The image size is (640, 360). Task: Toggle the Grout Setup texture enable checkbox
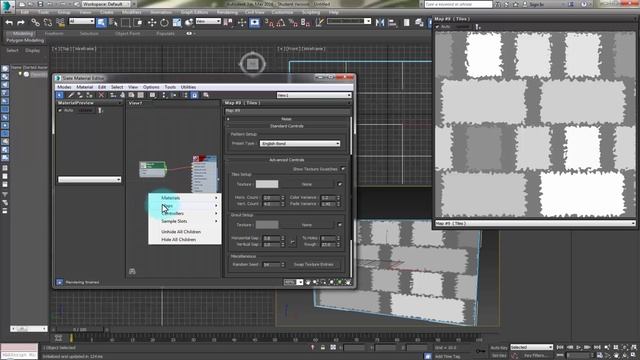coord(340,225)
